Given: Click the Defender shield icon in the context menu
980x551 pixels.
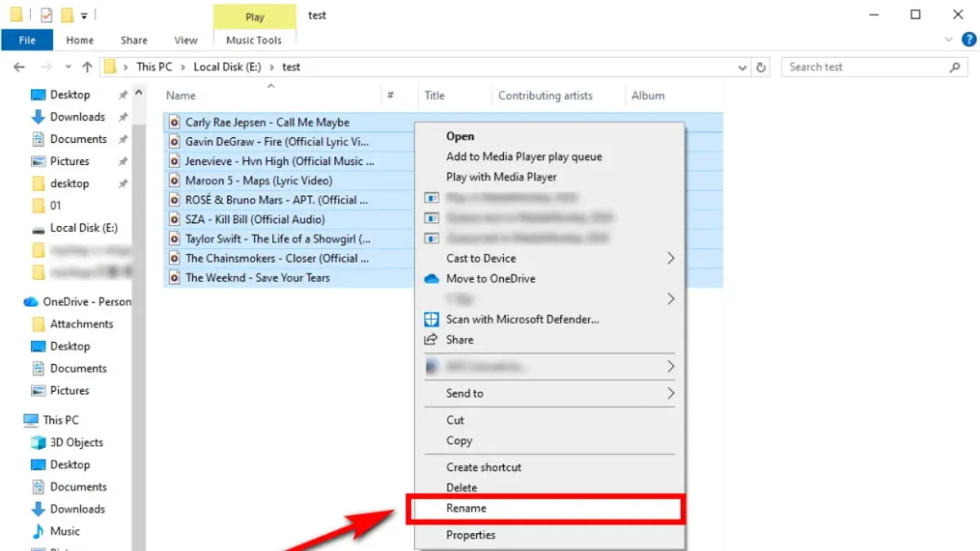Looking at the screenshot, I should (432, 319).
